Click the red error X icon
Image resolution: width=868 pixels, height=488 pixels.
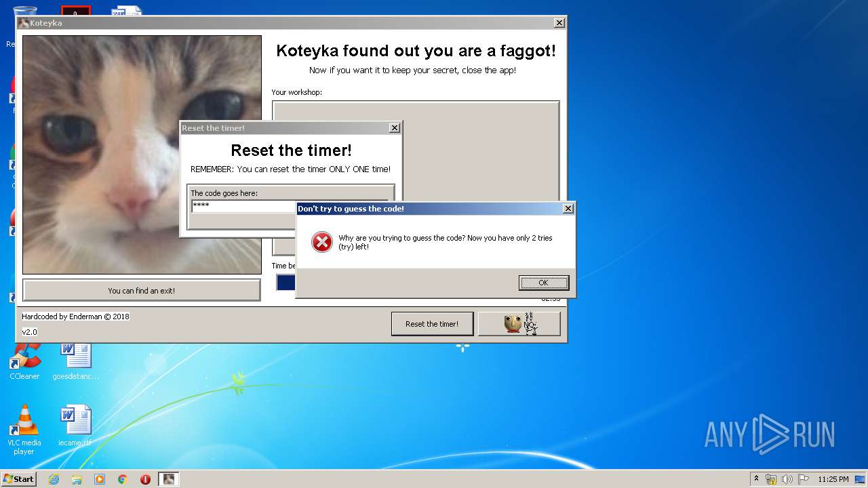tap(321, 242)
